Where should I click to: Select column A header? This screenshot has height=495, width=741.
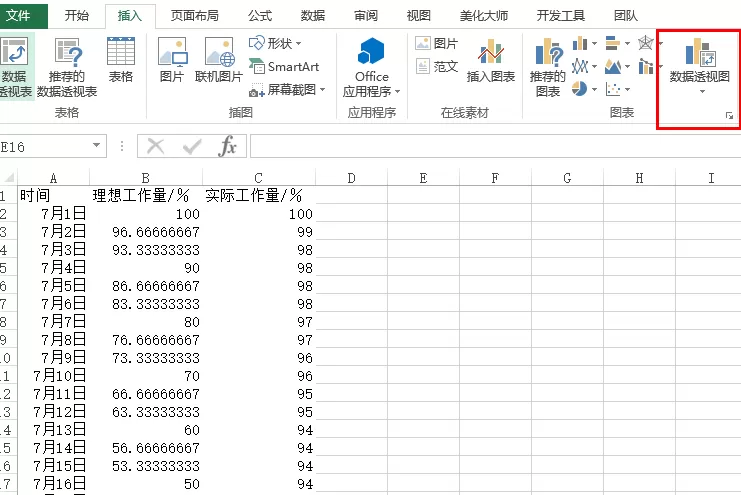[x=53, y=178]
